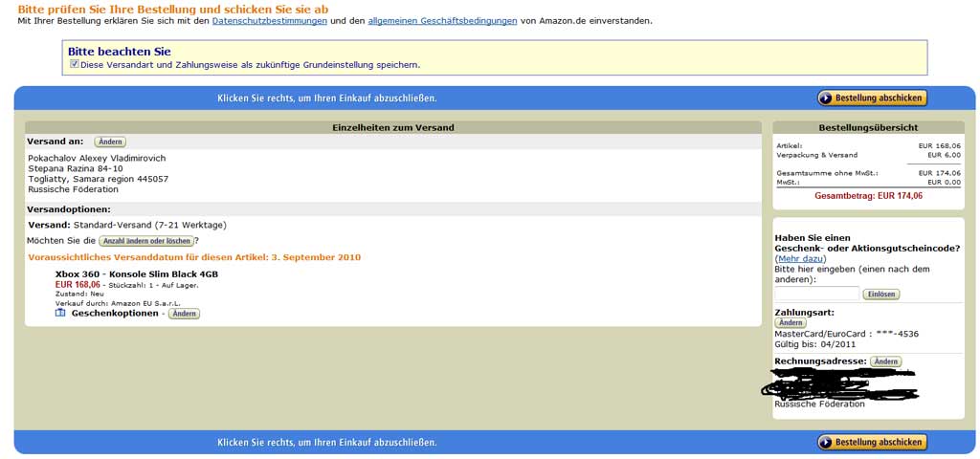Open the allgemeinen Geschäftsbedingungen link
The height and width of the screenshot is (459, 980).
click(x=442, y=21)
